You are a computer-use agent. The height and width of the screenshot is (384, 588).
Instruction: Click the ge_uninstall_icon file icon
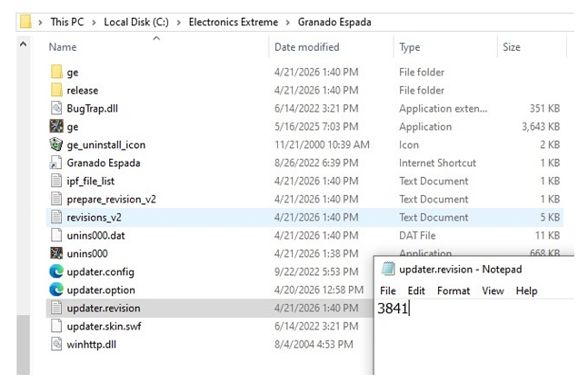click(x=56, y=145)
